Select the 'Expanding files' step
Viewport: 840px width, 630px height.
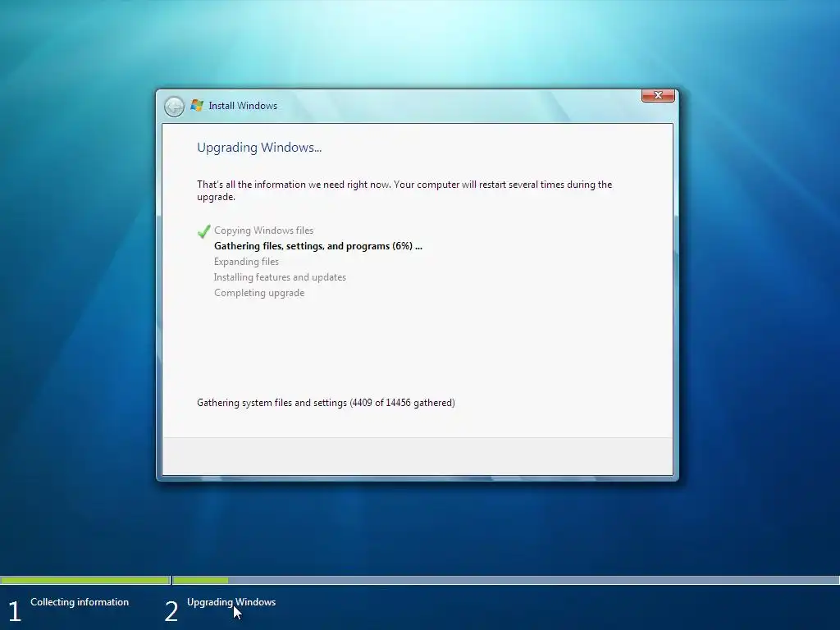pos(246,262)
